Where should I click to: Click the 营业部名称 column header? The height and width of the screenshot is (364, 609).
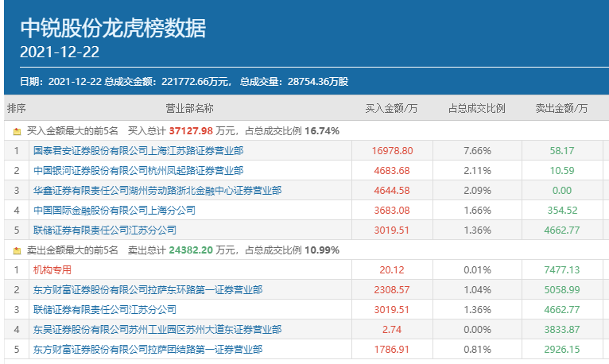(x=189, y=108)
